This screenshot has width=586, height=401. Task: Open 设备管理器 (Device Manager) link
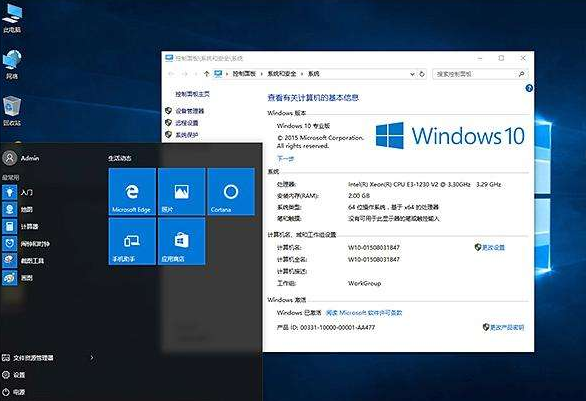[189, 111]
